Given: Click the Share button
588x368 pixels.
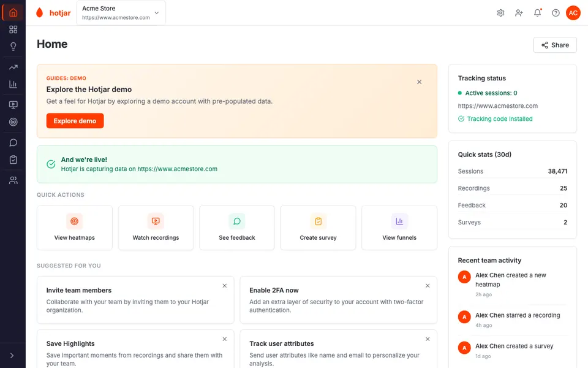Looking at the screenshot, I should (555, 45).
